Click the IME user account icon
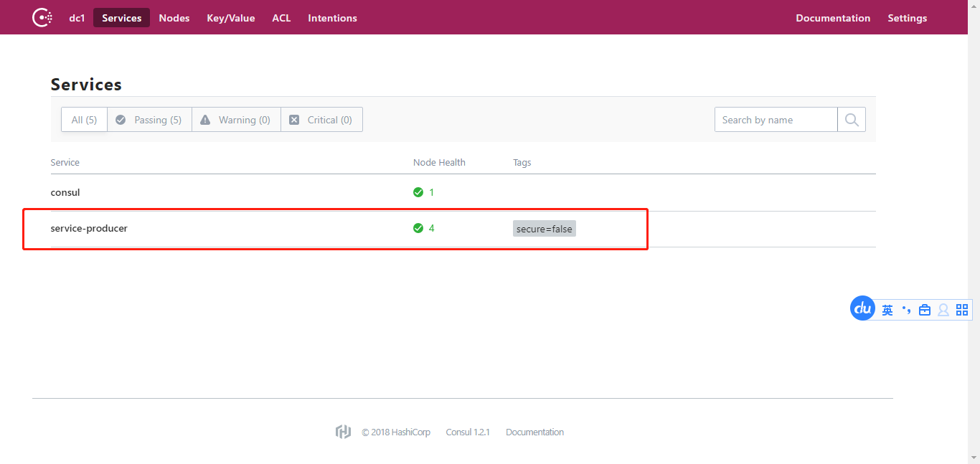 [943, 310]
